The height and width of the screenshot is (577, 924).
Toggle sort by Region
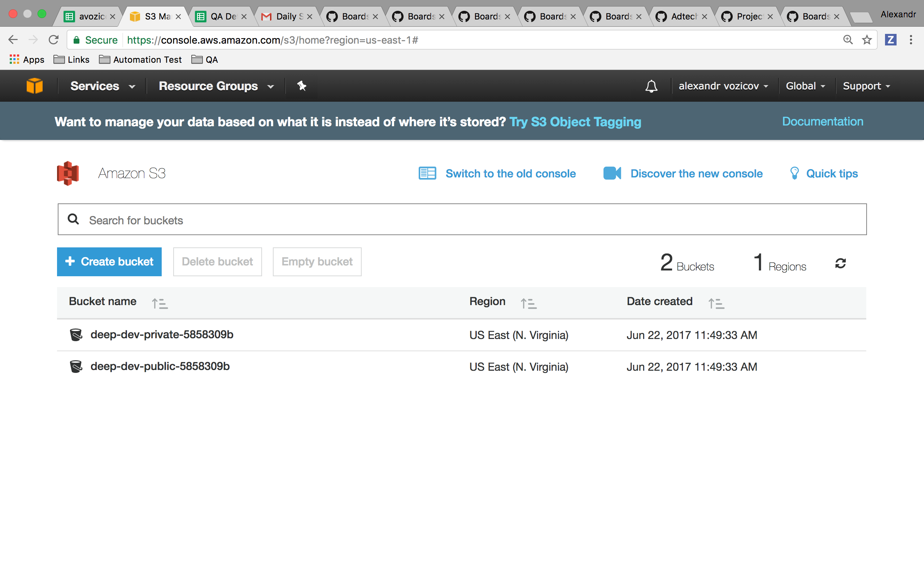tap(529, 303)
